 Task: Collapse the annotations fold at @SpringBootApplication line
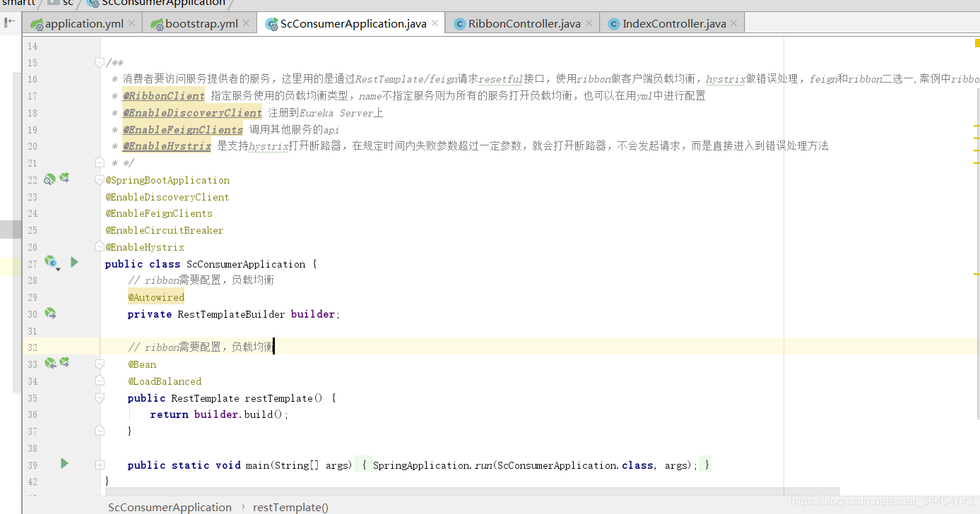pyautogui.click(x=100, y=180)
